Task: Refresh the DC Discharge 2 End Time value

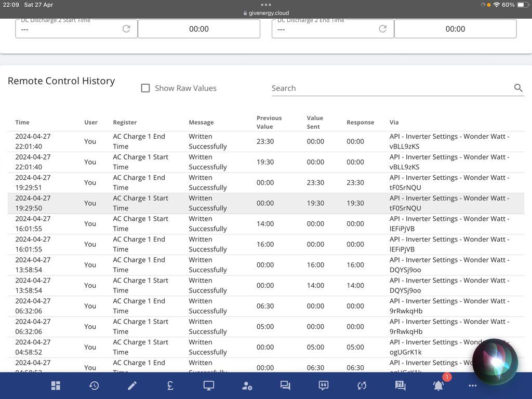Action: [x=383, y=29]
